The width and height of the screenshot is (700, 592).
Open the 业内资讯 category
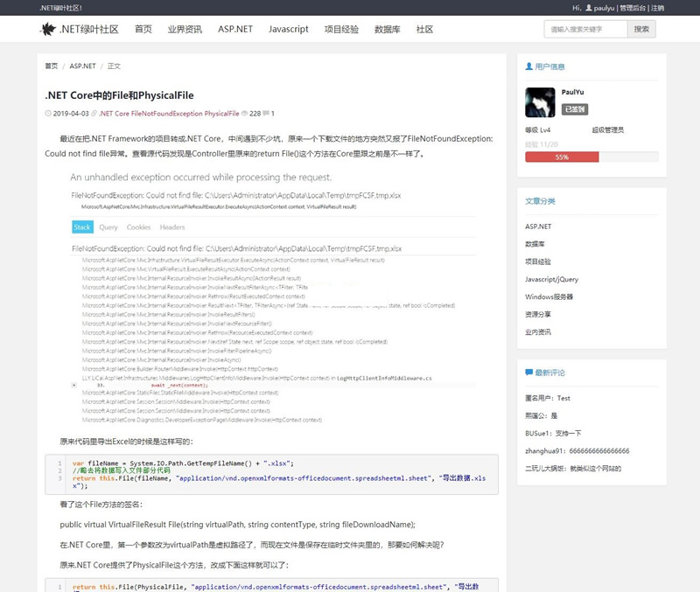click(538, 332)
